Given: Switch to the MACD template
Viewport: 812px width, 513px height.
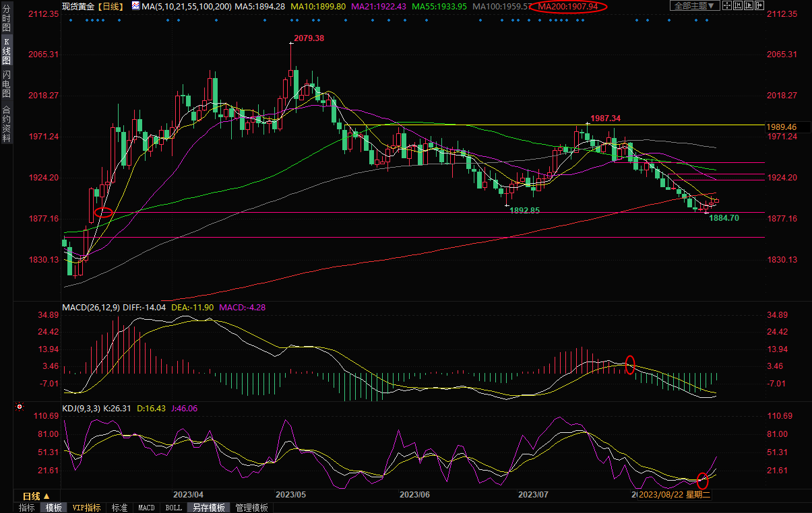Looking at the screenshot, I should tap(146, 508).
